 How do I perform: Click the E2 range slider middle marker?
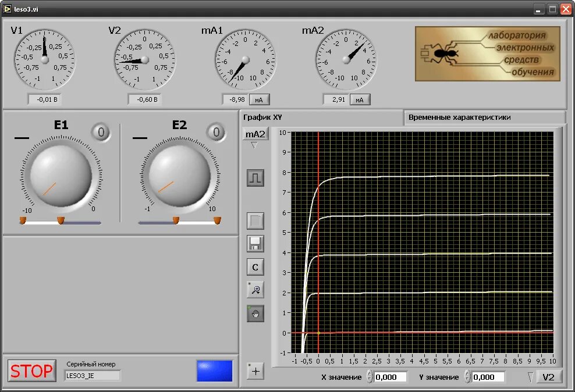(x=176, y=220)
